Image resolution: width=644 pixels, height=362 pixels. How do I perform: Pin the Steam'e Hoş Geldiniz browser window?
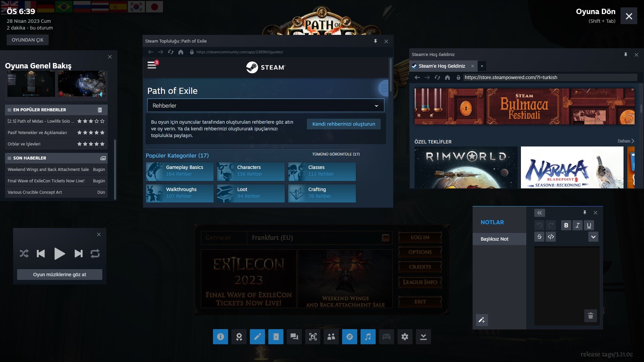(x=626, y=55)
